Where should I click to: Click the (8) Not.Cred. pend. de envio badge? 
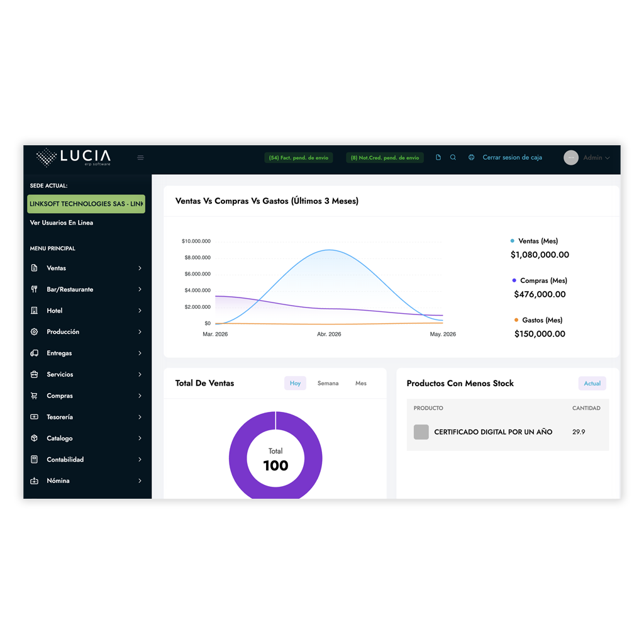(385, 158)
